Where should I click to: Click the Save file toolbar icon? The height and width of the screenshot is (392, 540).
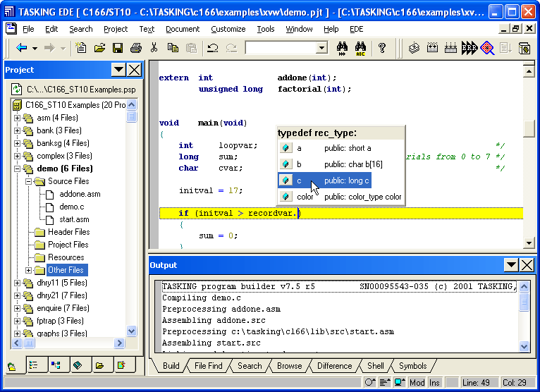coord(118,48)
